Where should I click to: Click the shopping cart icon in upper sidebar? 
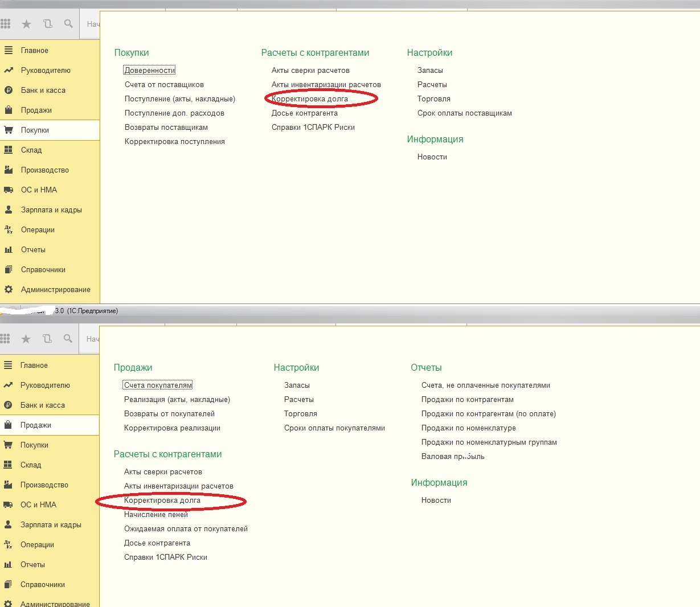click(9, 130)
